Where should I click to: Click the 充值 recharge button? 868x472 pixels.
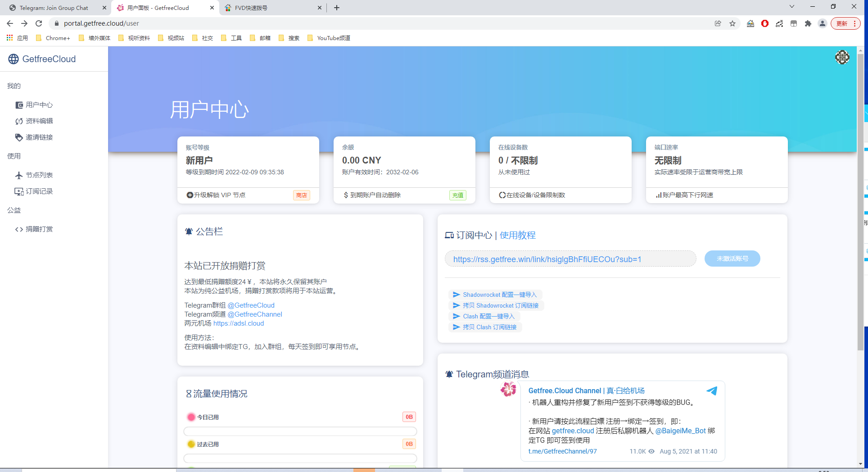[458, 195]
